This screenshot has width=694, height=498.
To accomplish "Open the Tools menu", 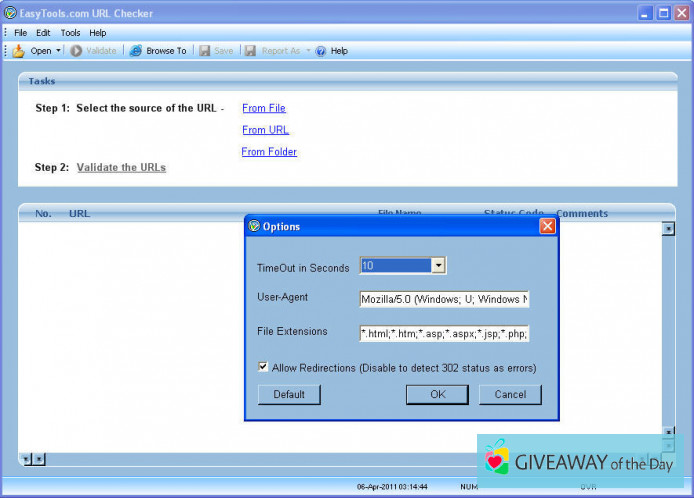I will (x=70, y=33).
